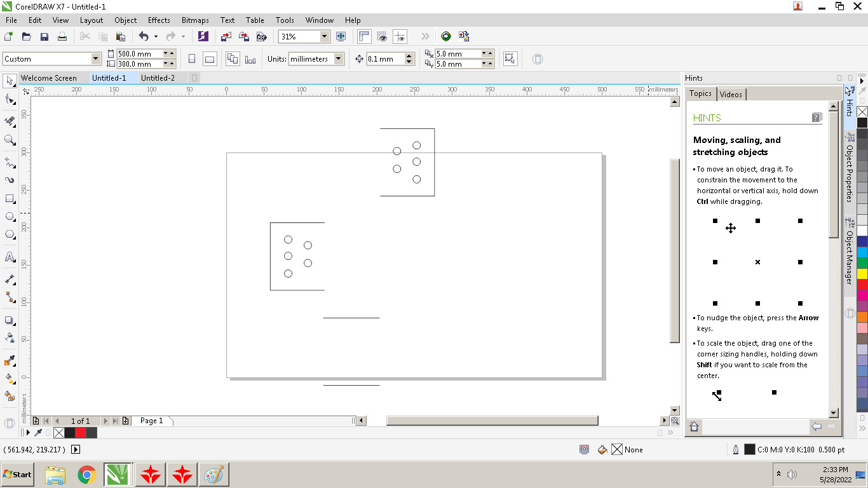Select the Ellipse tool
868x488 pixels.
pos(10,217)
